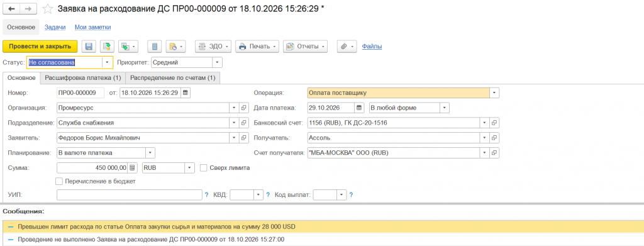
Task: Expand the КВД dropdown
Action: pos(258,195)
